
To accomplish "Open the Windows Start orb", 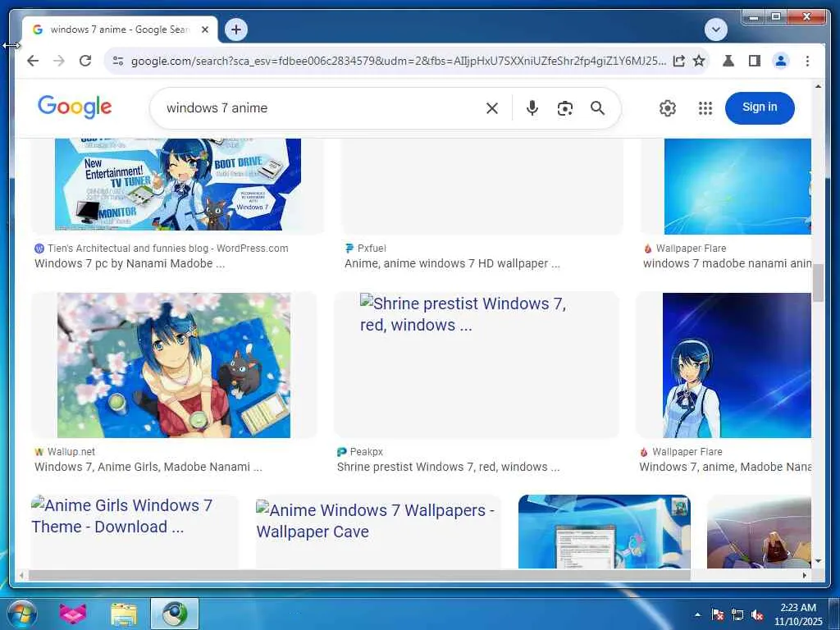I will point(22,614).
